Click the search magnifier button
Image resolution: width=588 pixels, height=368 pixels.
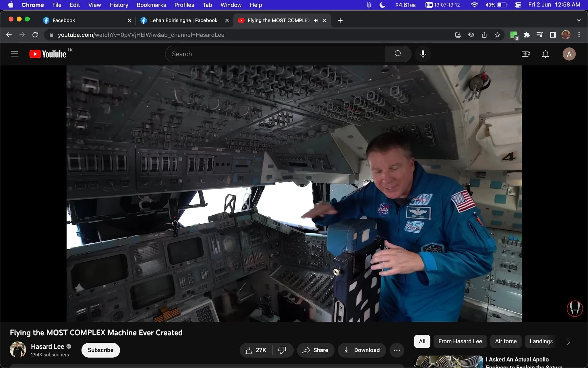point(398,54)
